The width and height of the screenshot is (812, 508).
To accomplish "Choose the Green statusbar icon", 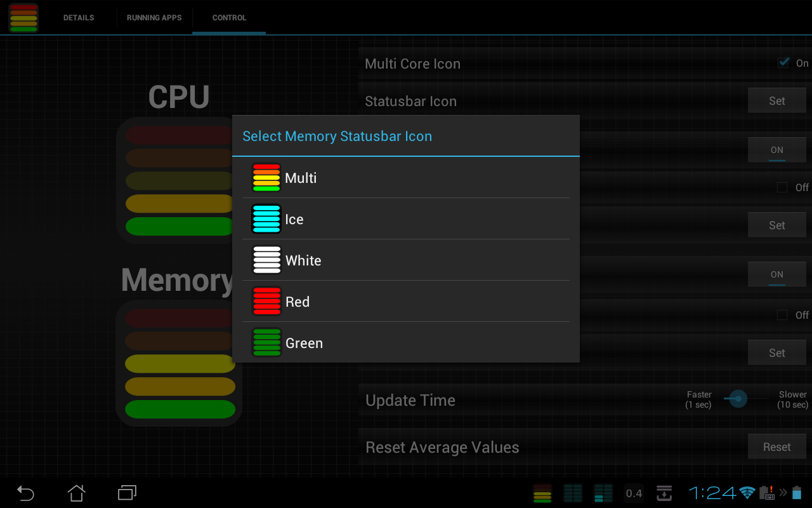I will pos(304,342).
